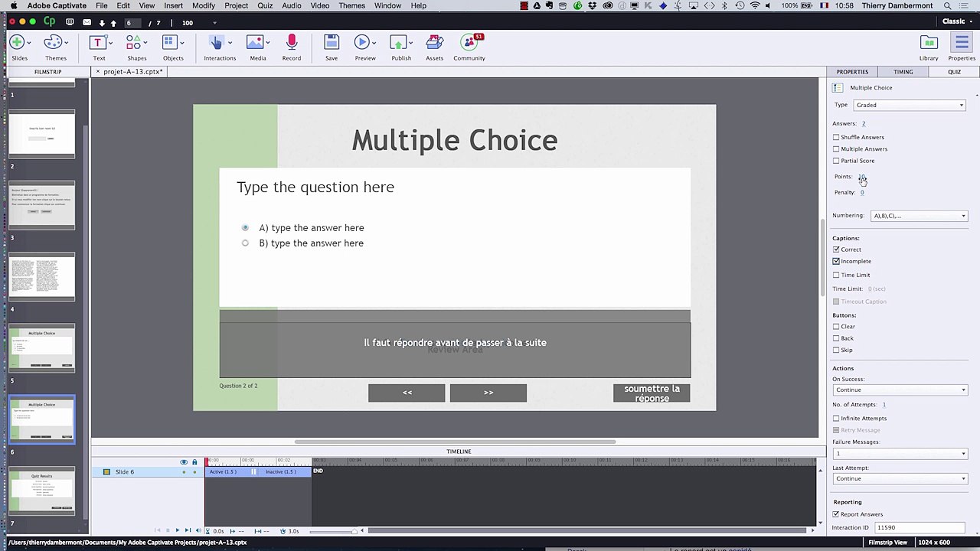The image size is (980, 551).
Task: Open the Shapes tool
Action: (x=134, y=42)
